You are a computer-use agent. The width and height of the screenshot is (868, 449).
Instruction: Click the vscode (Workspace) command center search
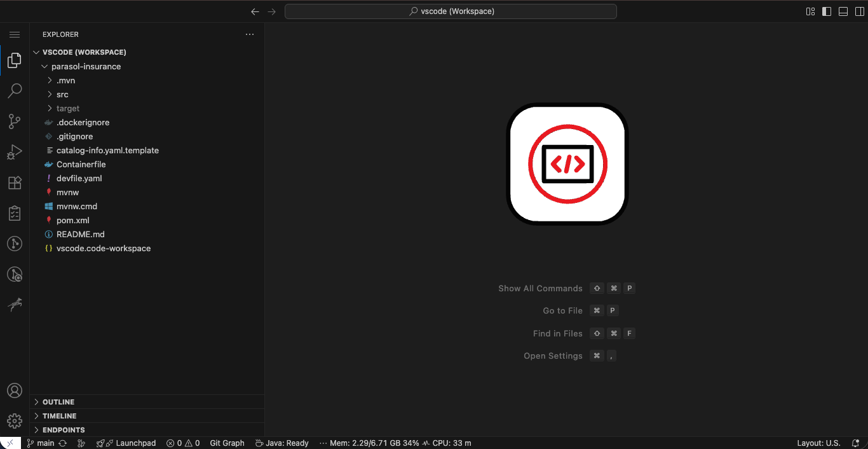click(451, 11)
